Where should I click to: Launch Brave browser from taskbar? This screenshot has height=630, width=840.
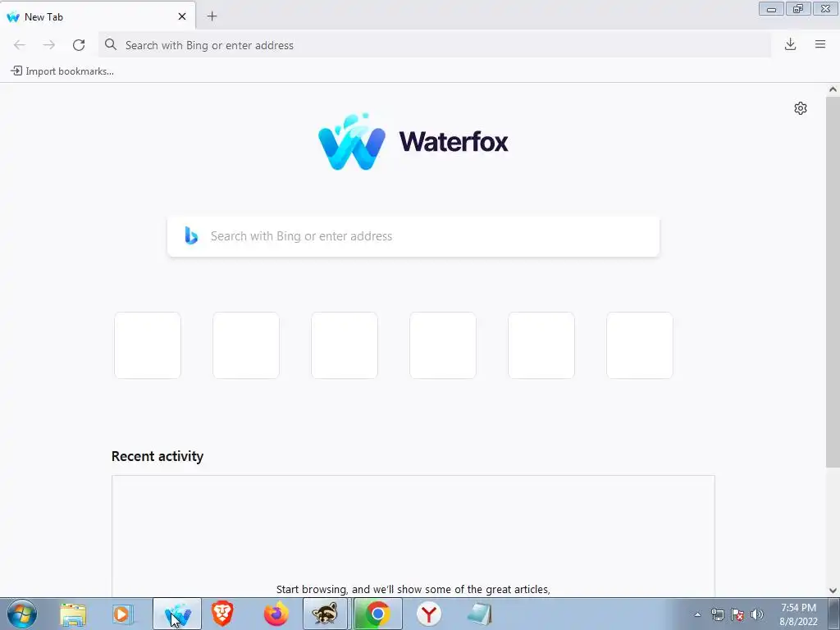pyautogui.click(x=222, y=614)
